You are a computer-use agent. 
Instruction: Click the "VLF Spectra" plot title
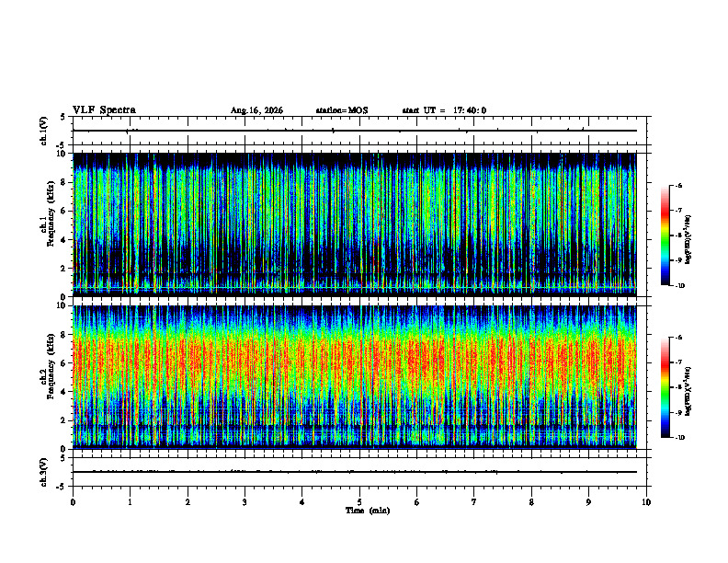pos(104,110)
